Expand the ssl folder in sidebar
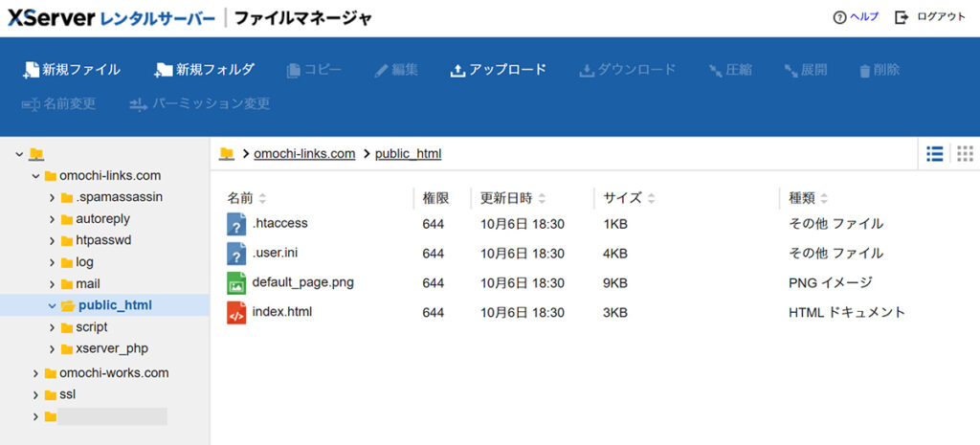This screenshot has width=980, height=445. (36, 395)
